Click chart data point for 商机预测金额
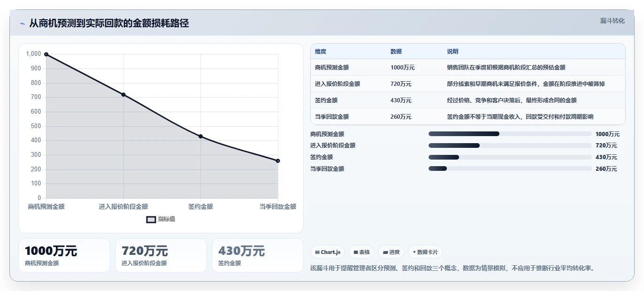The image size is (644, 291). coord(46,54)
